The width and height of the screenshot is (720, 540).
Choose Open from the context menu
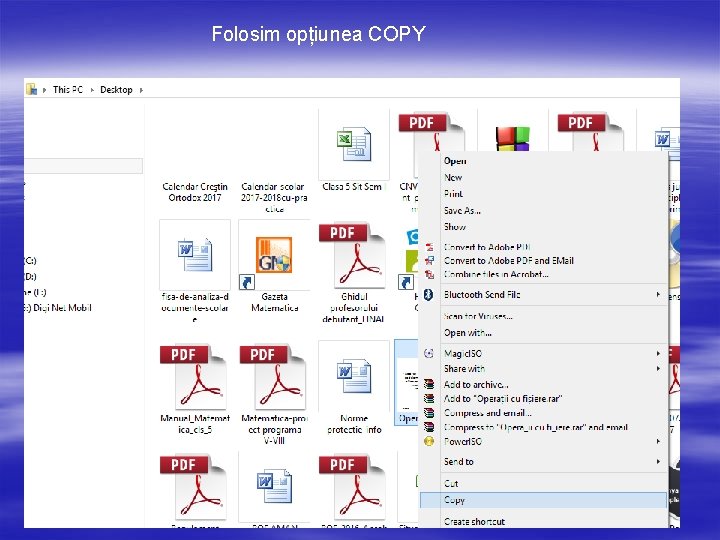click(x=455, y=161)
